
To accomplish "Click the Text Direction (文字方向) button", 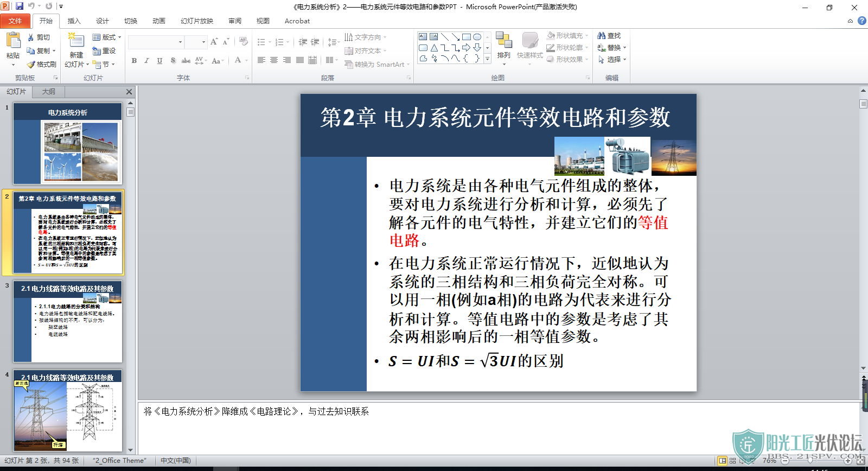I will pos(365,37).
